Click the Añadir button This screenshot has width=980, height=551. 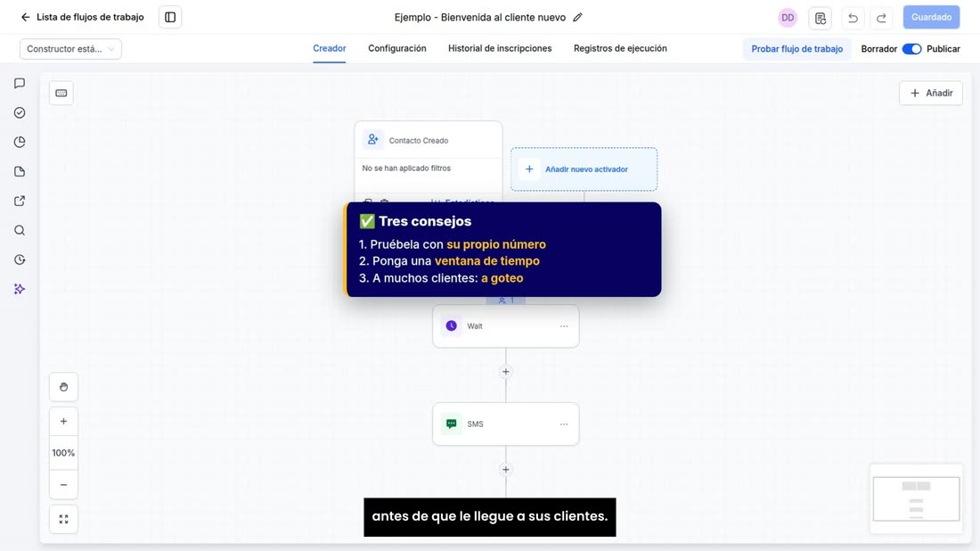(931, 94)
